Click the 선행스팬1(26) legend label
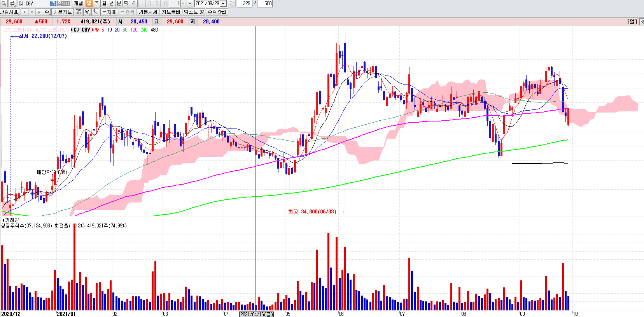This screenshot has height=317, width=644. point(19,30)
